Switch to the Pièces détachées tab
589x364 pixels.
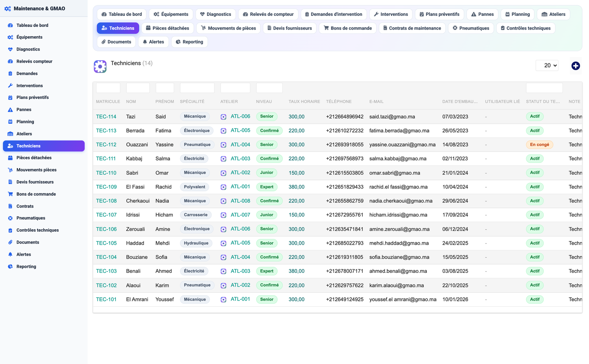pos(168,28)
